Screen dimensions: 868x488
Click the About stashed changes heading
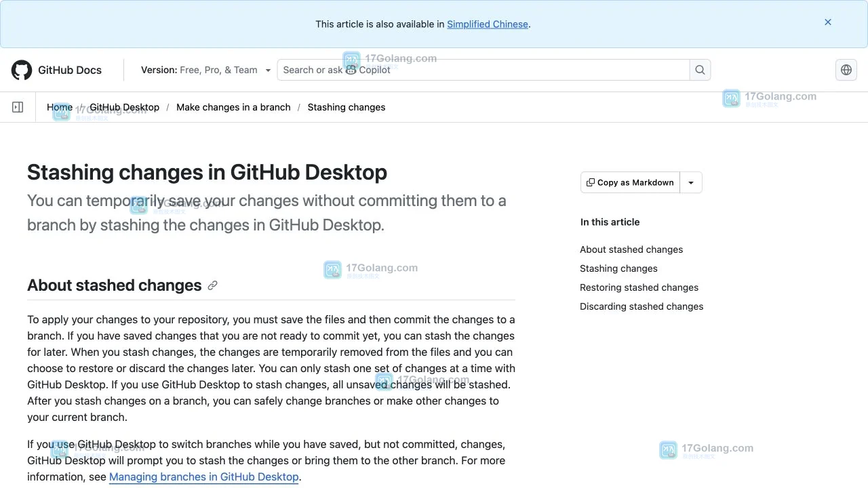click(x=115, y=285)
